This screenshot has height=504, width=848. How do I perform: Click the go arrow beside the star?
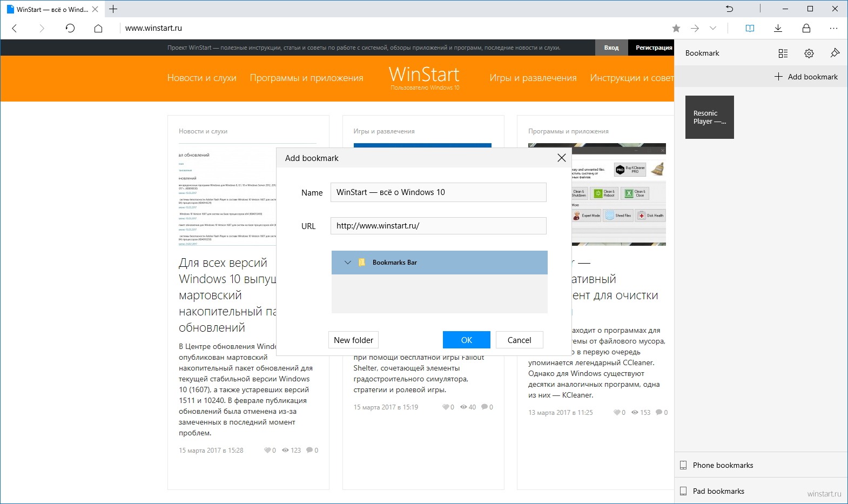[695, 28]
